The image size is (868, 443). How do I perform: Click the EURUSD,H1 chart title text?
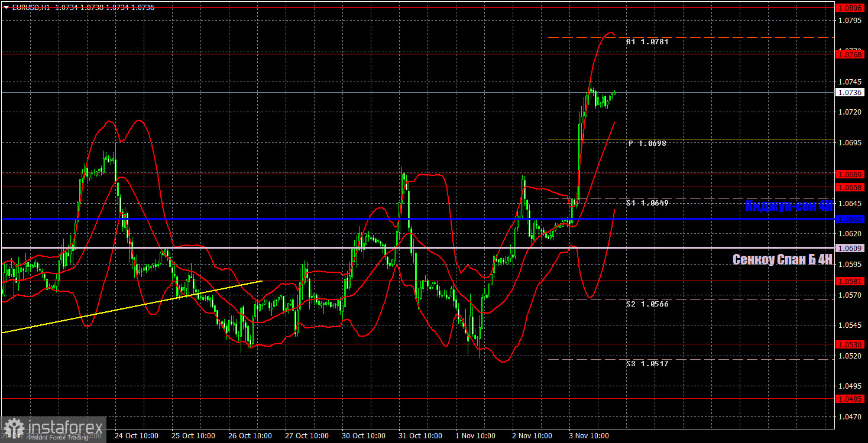30,7
